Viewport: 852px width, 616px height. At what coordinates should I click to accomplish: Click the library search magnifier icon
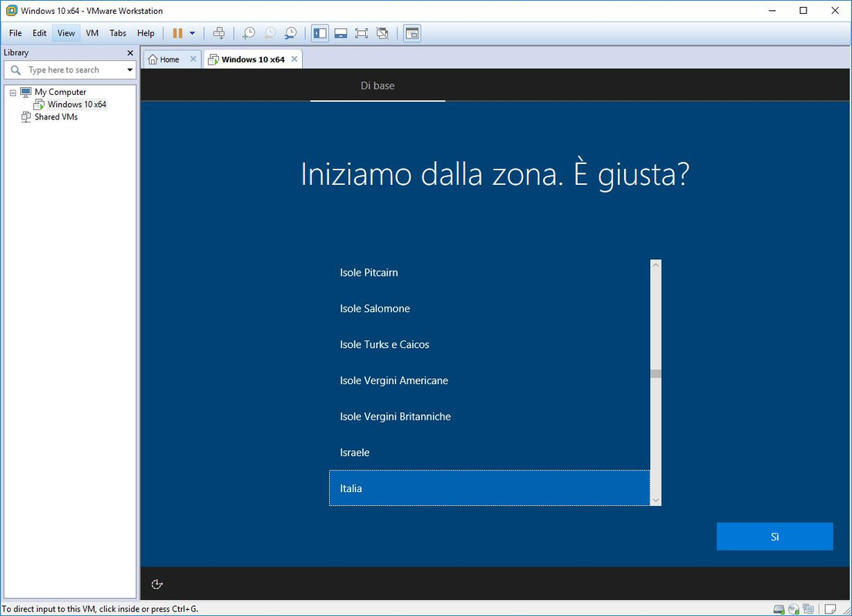tap(15, 70)
